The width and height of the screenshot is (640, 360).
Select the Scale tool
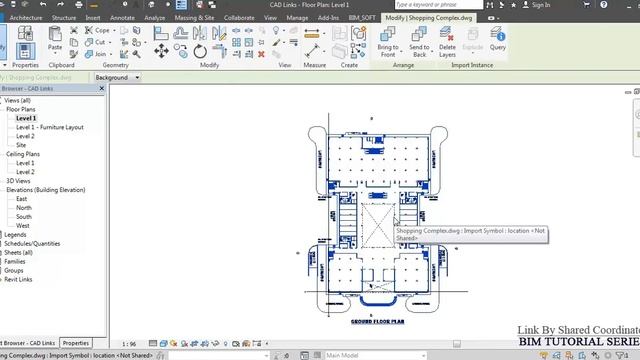[x=249, y=42]
